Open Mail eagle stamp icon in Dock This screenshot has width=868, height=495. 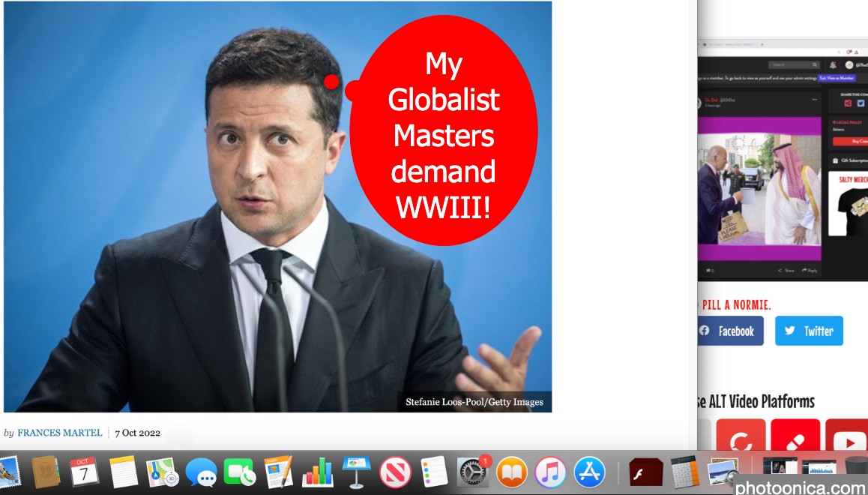10,472
